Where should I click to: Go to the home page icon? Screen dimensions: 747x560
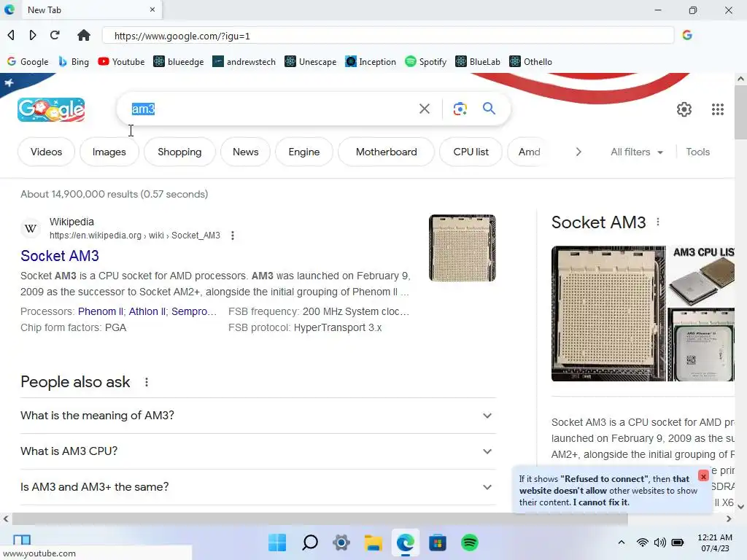click(84, 35)
